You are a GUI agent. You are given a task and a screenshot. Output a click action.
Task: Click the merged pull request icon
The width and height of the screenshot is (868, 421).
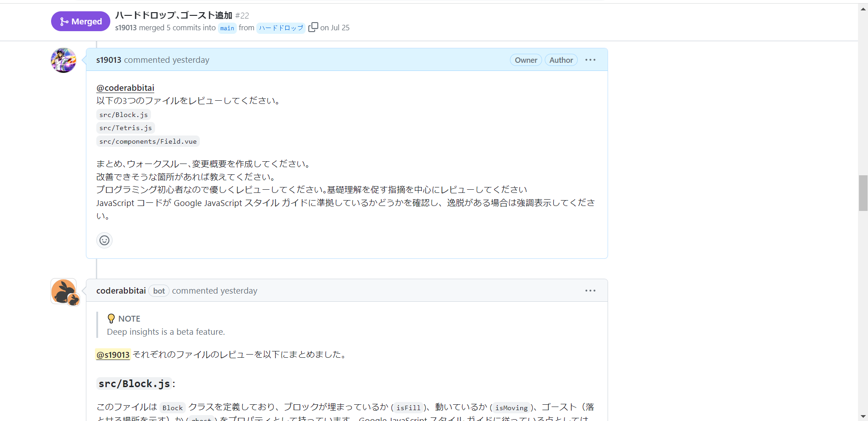click(63, 21)
